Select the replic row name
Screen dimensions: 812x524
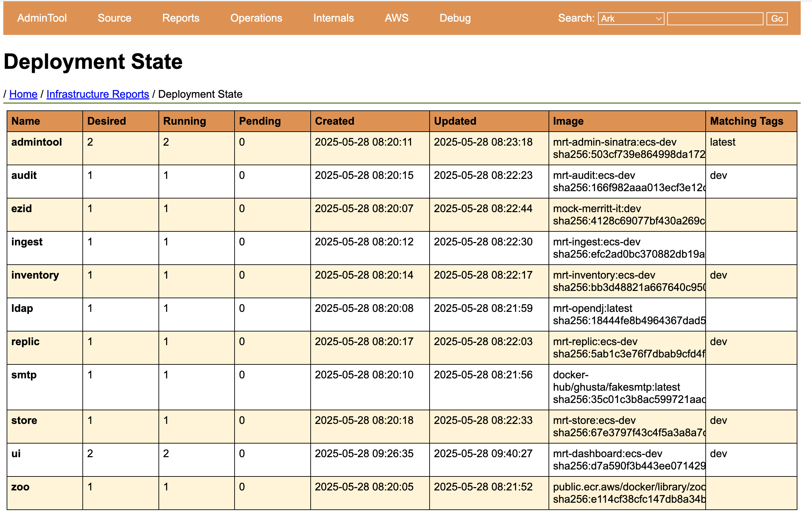pyautogui.click(x=25, y=341)
